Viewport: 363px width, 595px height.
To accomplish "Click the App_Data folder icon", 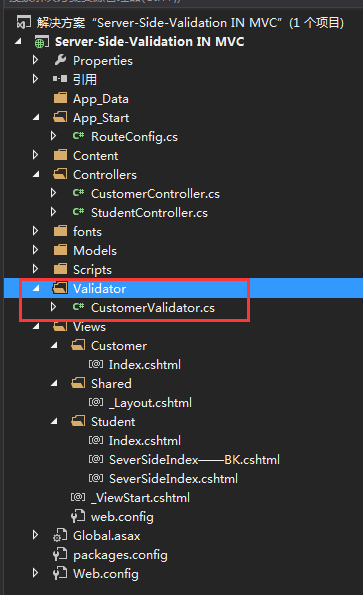I will coord(60,98).
